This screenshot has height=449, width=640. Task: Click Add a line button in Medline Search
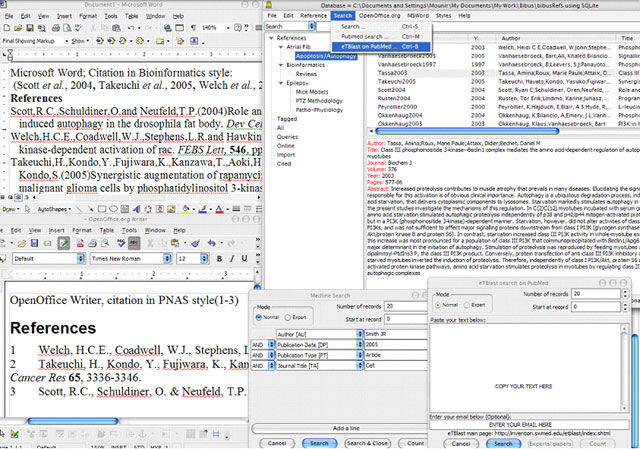(339, 428)
